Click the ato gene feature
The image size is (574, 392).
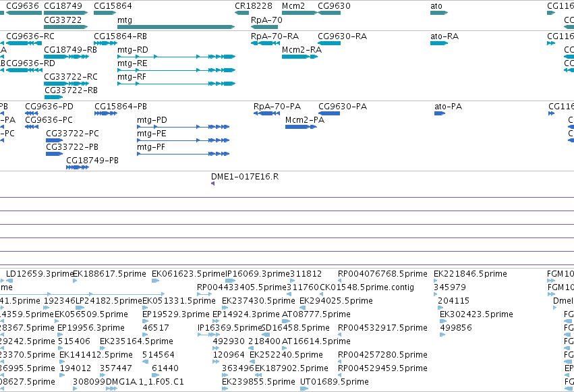[x=439, y=13]
